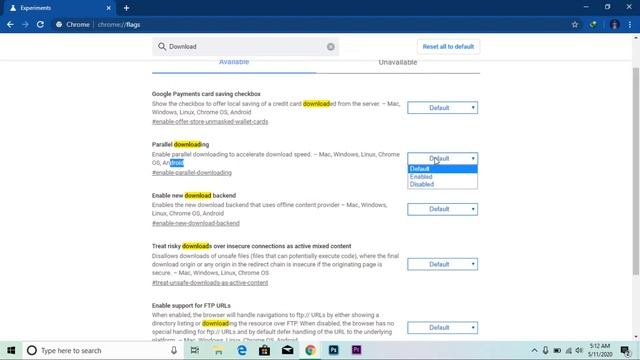Collapse the Parallel downloading dropdown
The image size is (640, 360).
[442, 158]
